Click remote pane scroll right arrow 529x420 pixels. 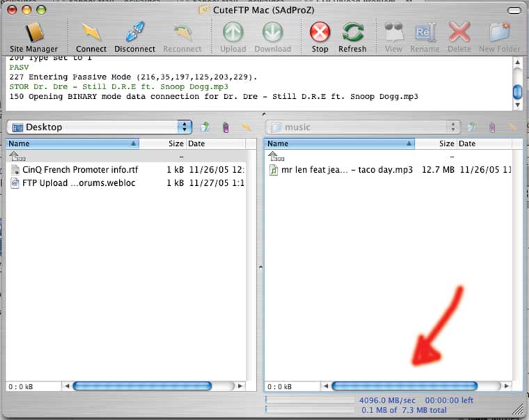coord(506,386)
